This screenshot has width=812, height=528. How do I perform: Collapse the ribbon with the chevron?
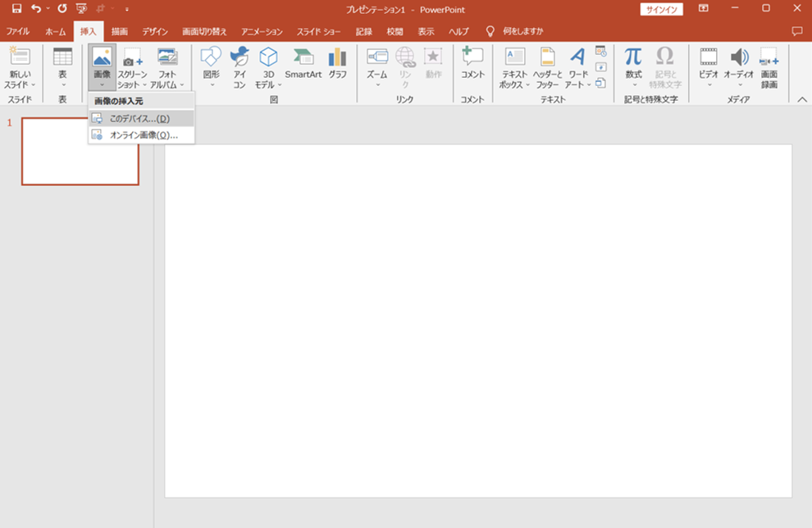pos(802,99)
